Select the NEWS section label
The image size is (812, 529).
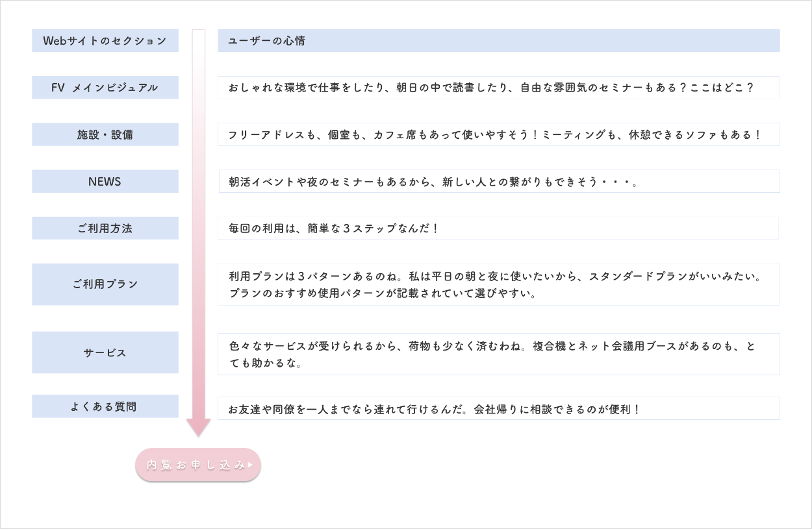(x=105, y=181)
